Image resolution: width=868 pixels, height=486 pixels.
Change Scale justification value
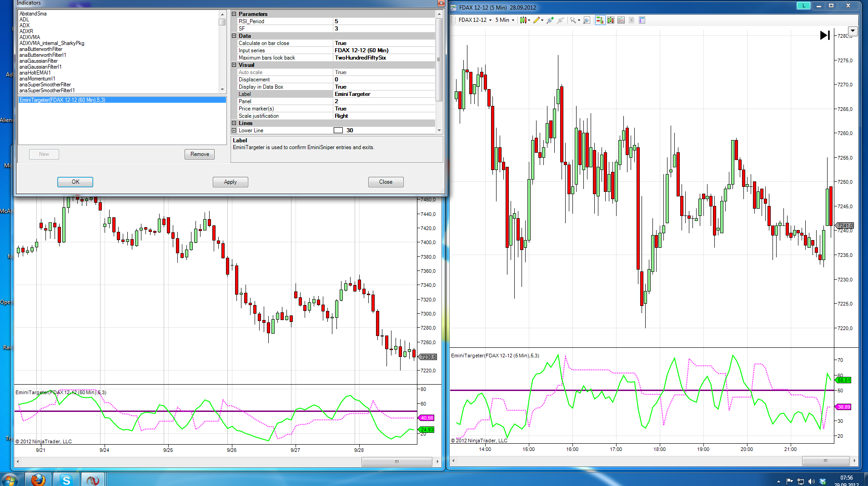pos(384,116)
